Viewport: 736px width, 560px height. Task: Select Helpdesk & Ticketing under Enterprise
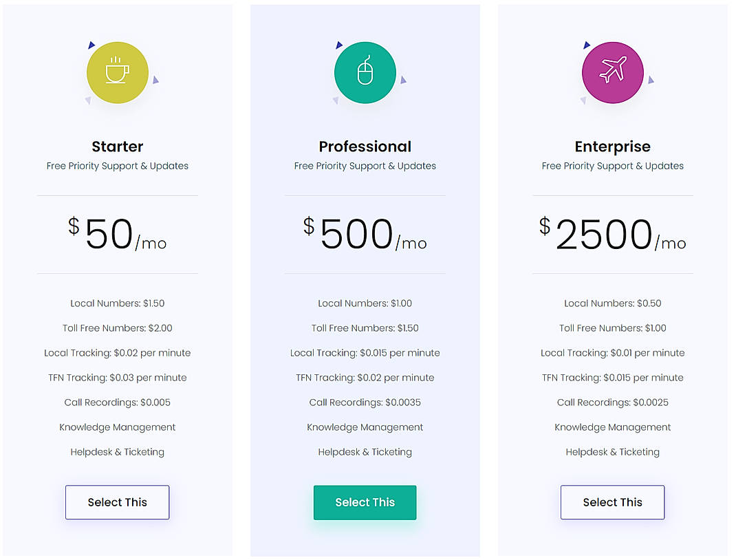612,451
